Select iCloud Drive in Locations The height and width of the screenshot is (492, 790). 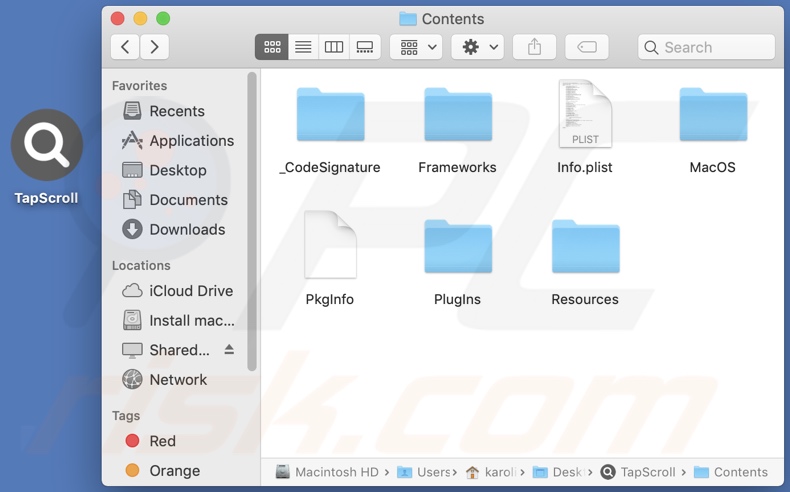click(x=177, y=291)
